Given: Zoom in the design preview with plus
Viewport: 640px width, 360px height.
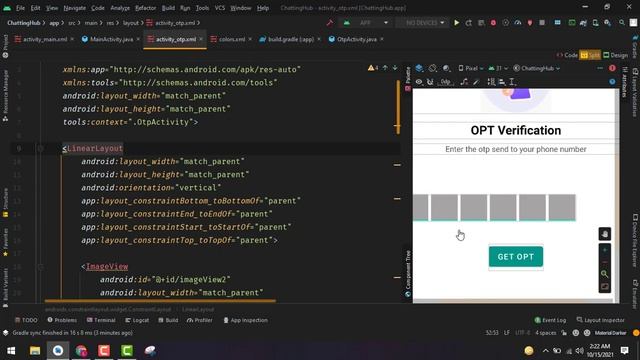Looking at the screenshot, I should coord(604,250).
